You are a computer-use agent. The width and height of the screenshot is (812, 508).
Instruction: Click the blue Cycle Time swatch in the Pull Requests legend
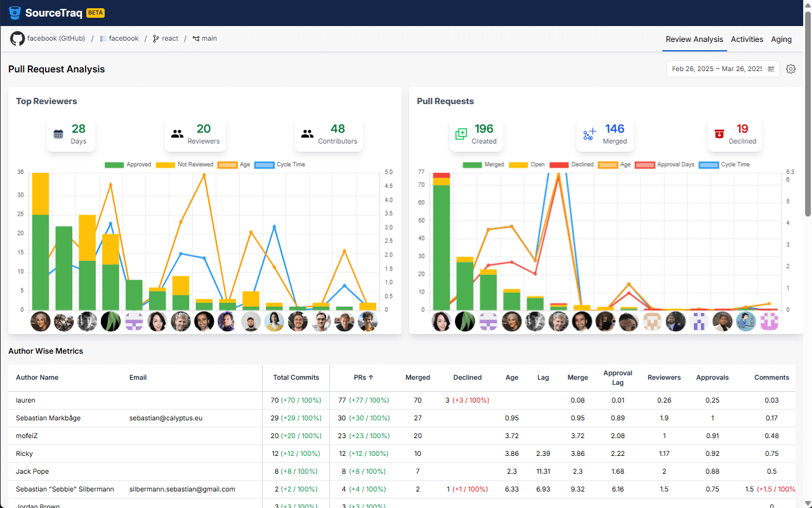click(x=708, y=164)
